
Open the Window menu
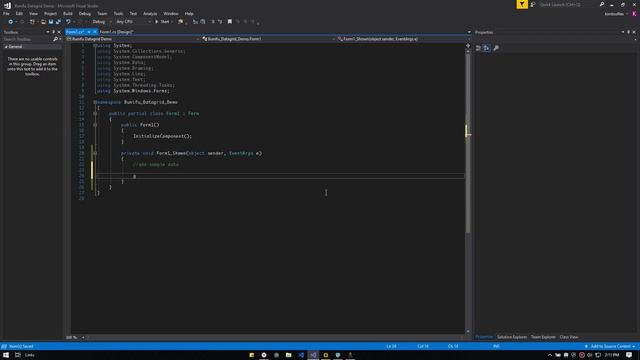click(x=171, y=13)
